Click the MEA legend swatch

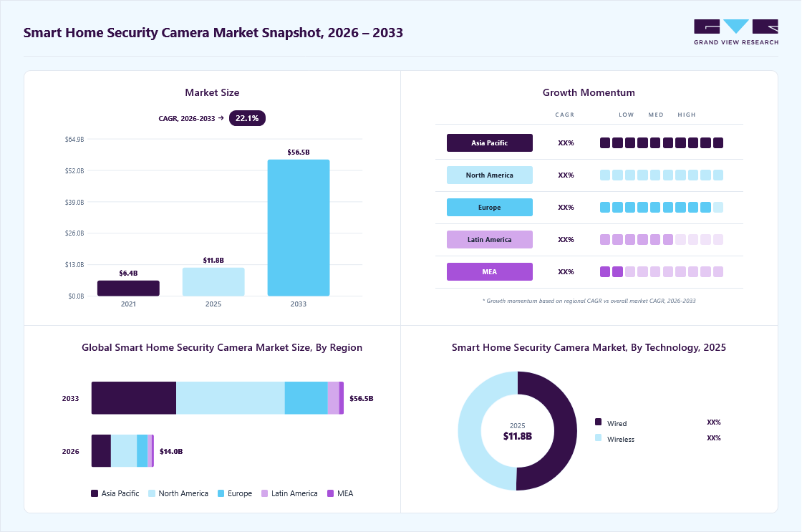coord(330,493)
